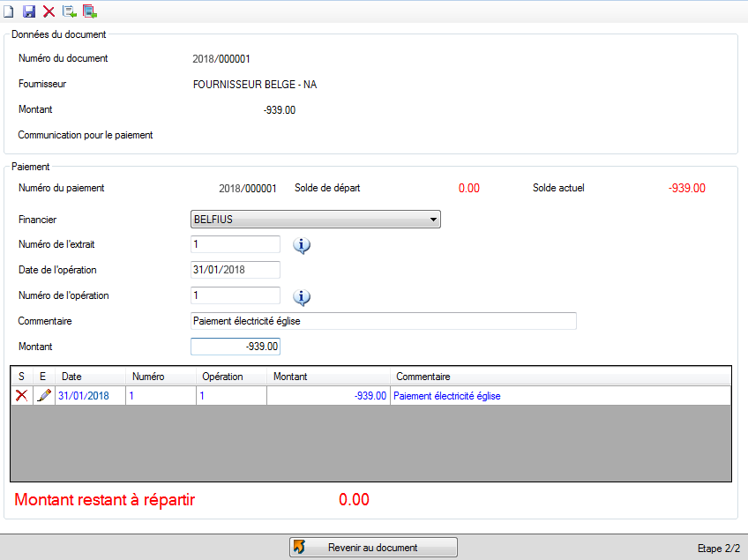This screenshot has height=560, width=748.
Task: Click the Date column header
Action: coord(91,377)
